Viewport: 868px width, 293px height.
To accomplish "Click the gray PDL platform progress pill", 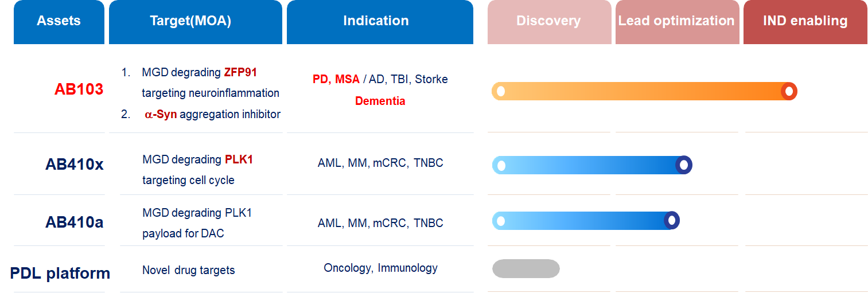I will pyautogui.click(x=526, y=268).
